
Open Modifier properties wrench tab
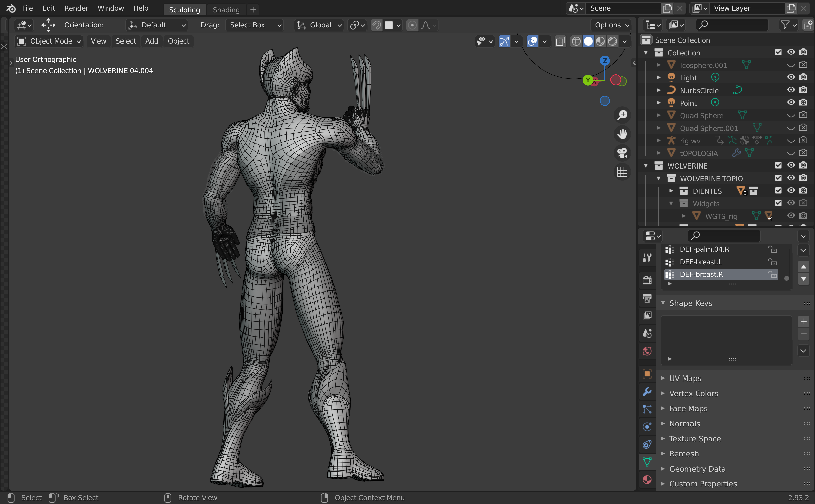[x=647, y=391]
